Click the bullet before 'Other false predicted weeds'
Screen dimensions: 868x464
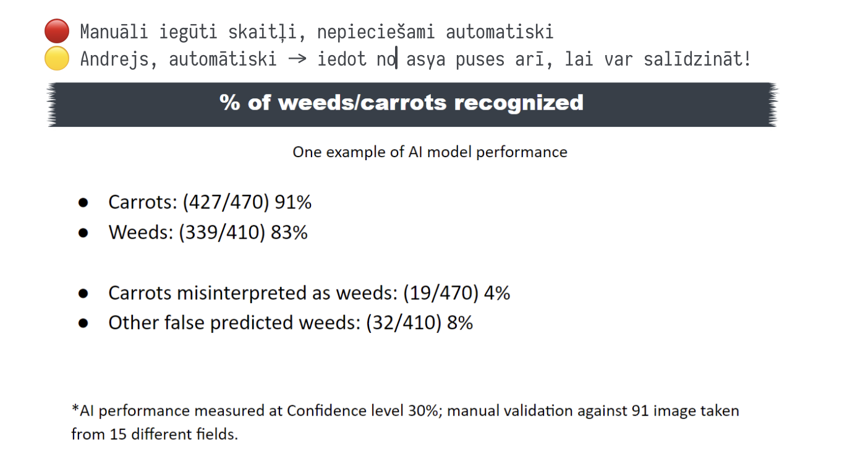(83, 324)
